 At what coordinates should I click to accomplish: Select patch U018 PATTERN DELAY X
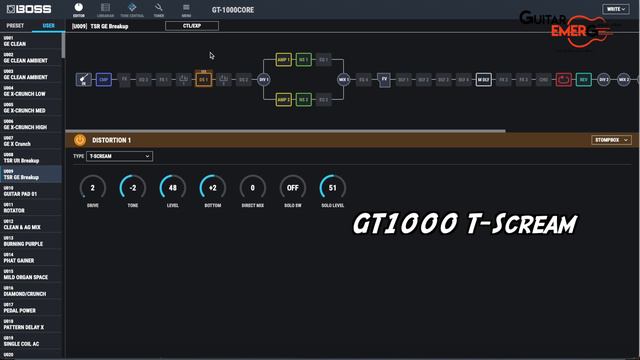pos(31,324)
